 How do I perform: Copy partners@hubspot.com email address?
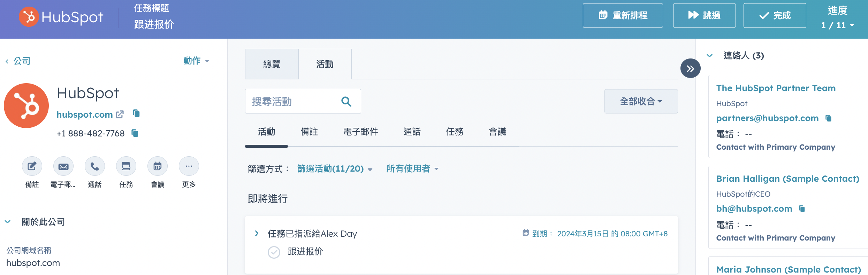[829, 118]
